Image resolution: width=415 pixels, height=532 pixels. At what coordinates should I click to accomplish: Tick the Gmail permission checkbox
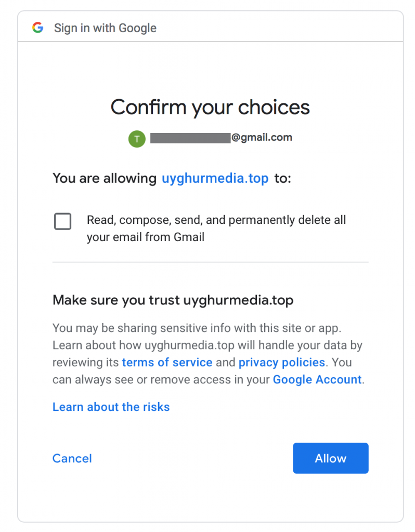pyautogui.click(x=62, y=221)
